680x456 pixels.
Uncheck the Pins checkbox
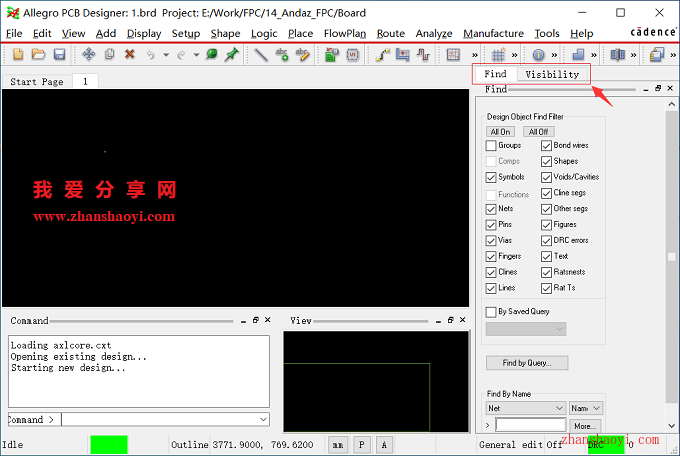pyautogui.click(x=491, y=225)
